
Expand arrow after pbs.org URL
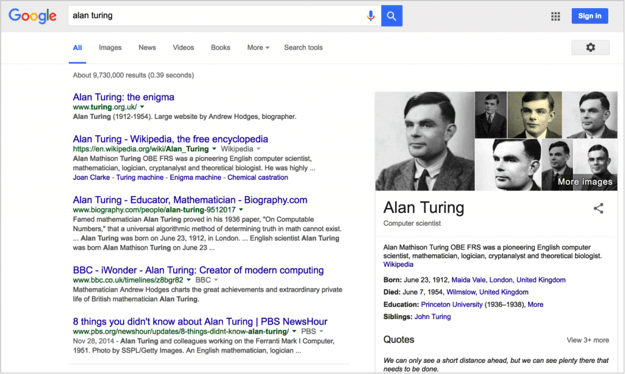coord(294,331)
